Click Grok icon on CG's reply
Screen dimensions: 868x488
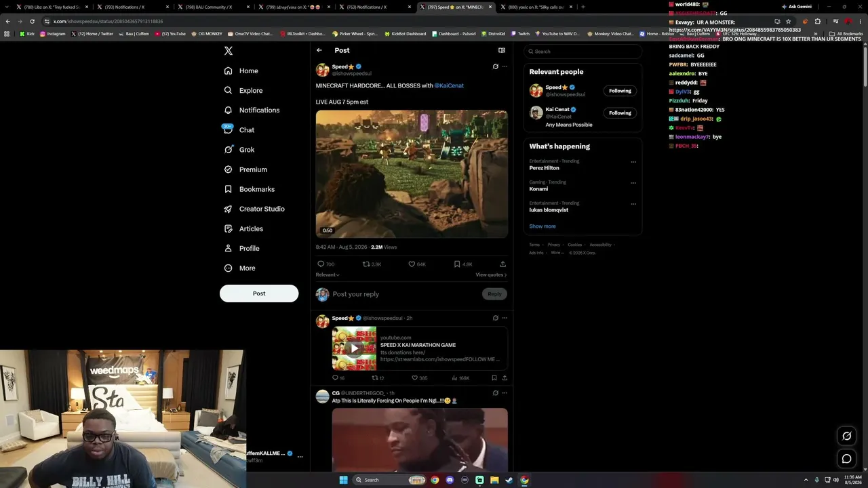[496, 393]
